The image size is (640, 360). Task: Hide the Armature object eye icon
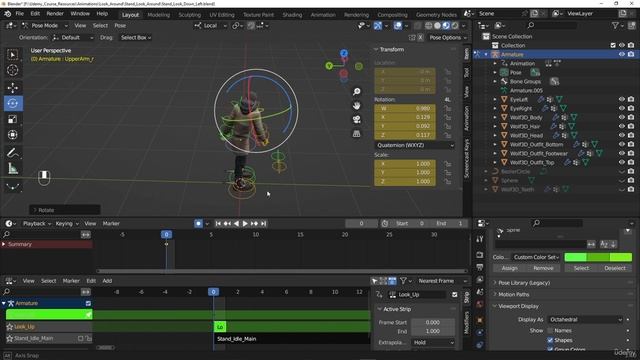pyautogui.click(x=622, y=54)
